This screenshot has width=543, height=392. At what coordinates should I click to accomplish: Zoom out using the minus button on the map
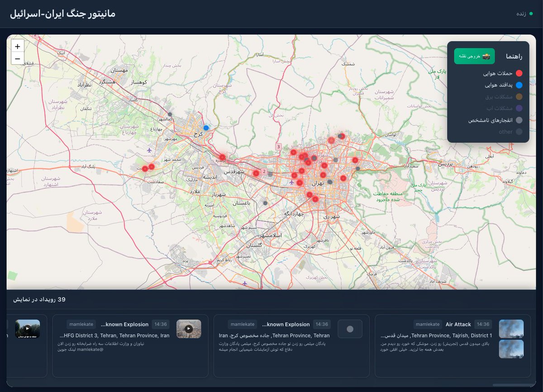17,58
